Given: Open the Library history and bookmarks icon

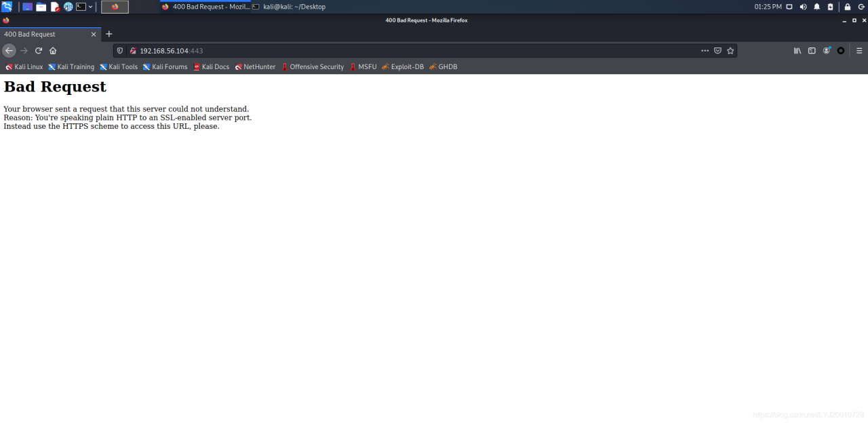Looking at the screenshot, I should [797, 50].
